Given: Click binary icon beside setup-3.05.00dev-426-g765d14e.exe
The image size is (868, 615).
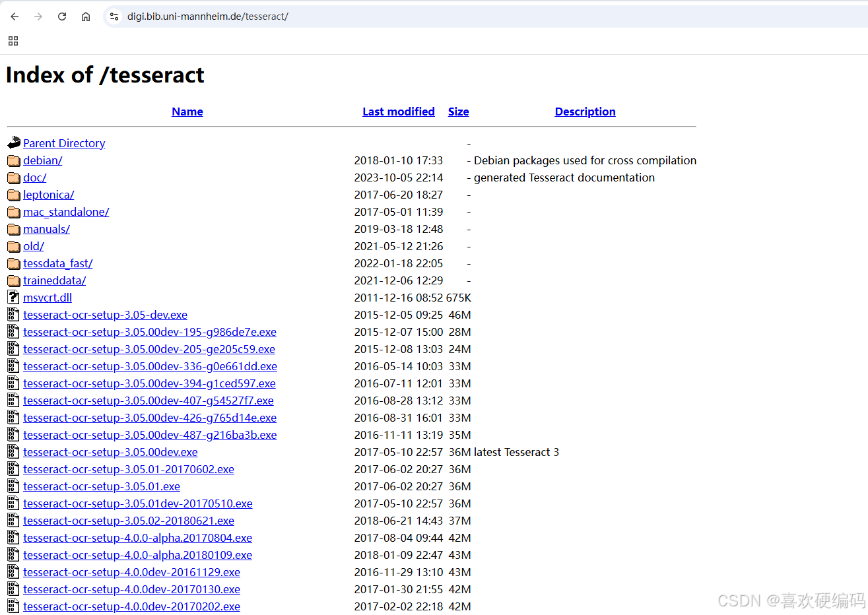Looking at the screenshot, I should tap(14, 418).
